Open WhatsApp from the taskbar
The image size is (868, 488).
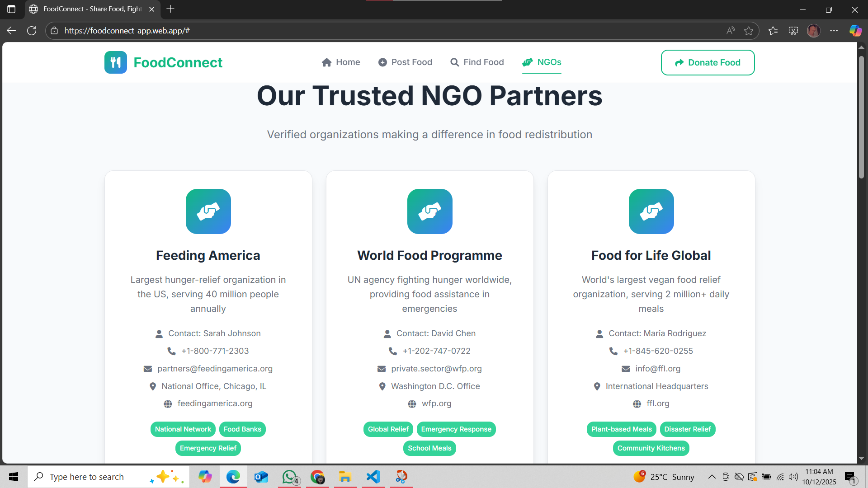click(x=290, y=477)
